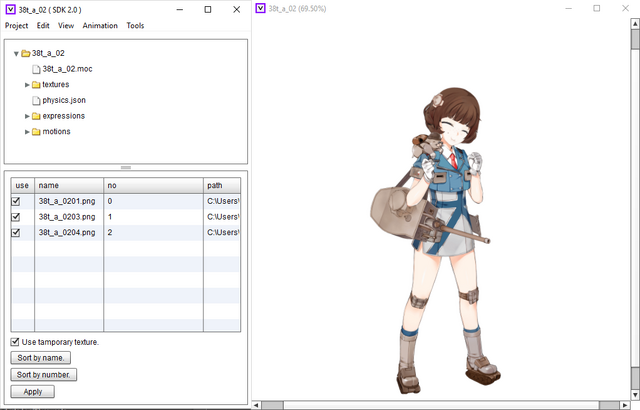Click the number cell '1' of 38t_a_0203.png
This screenshot has height=410, width=640.
153,217
